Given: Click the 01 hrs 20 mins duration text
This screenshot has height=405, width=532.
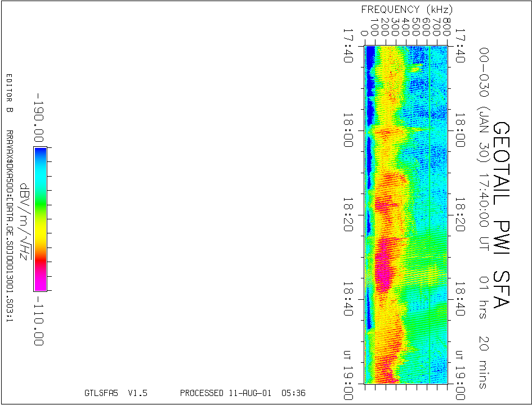Looking at the screenshot, I should click(483, 332).
